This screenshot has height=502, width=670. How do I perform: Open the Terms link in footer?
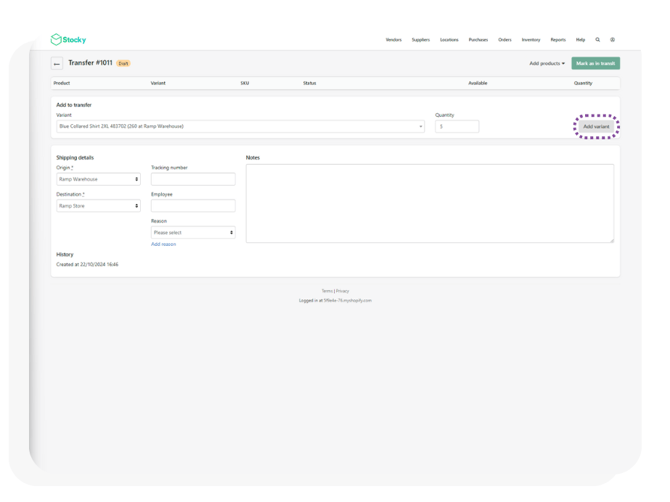coord(327,291)
